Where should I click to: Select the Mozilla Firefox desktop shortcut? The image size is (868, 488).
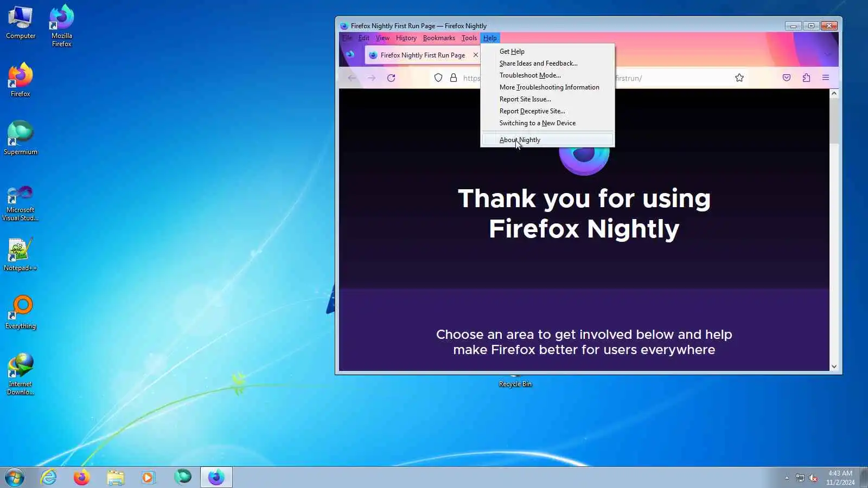coord(62,26)
